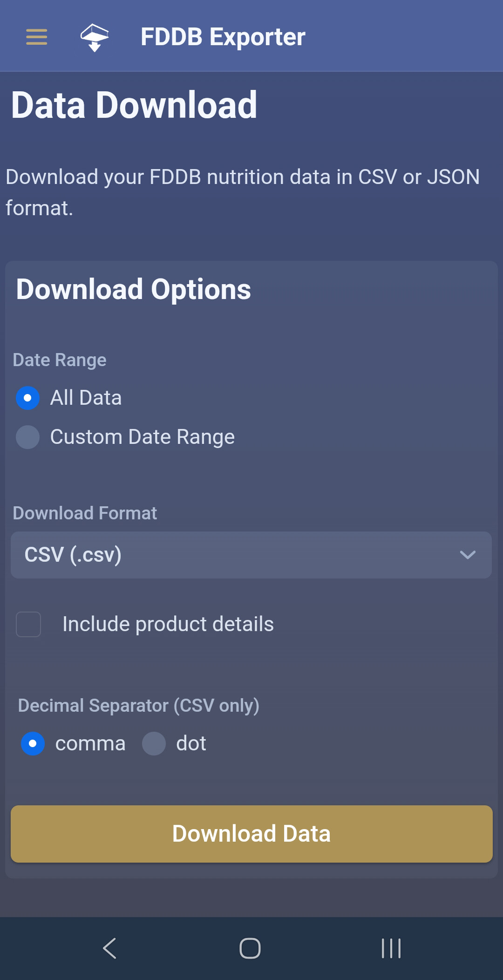503x980 pixels.
Task: Click the chevron arrow in format selector
Action: click(x=467, y=555)
